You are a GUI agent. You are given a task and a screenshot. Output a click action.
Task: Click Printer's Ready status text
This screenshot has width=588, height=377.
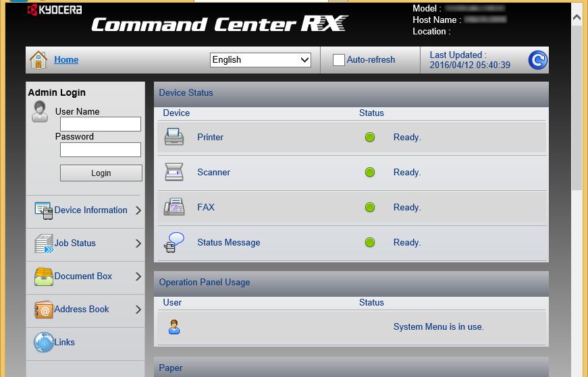[x=407, y=137]
